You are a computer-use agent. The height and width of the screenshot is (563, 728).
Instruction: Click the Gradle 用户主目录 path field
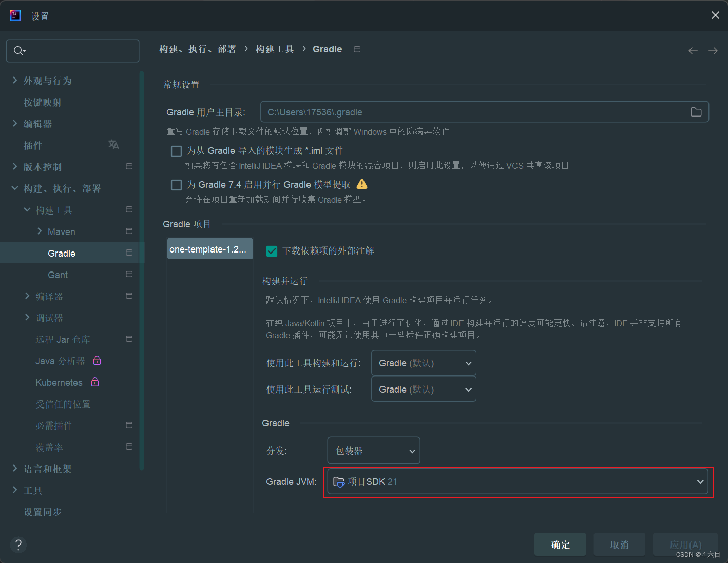485,112
